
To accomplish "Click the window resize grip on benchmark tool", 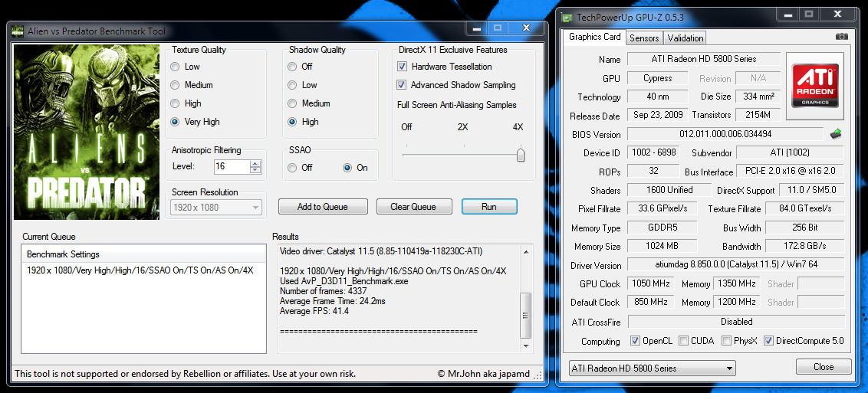I will pyautogui.click(x=538, y=375).
